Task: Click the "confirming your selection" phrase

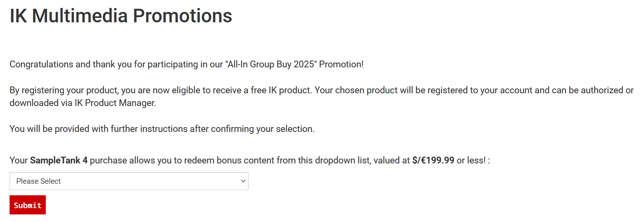Action: pyautogui.click(x=262, y=129)
